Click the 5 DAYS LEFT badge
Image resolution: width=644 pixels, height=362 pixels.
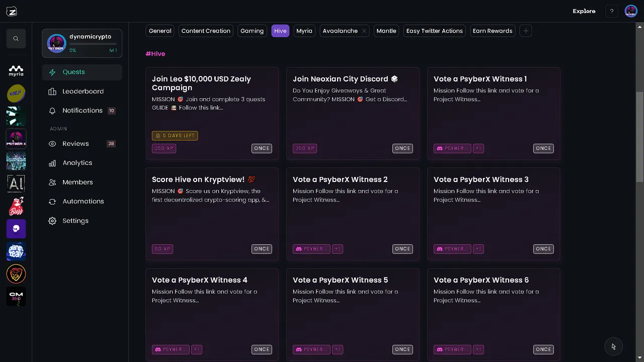[175, 136]
